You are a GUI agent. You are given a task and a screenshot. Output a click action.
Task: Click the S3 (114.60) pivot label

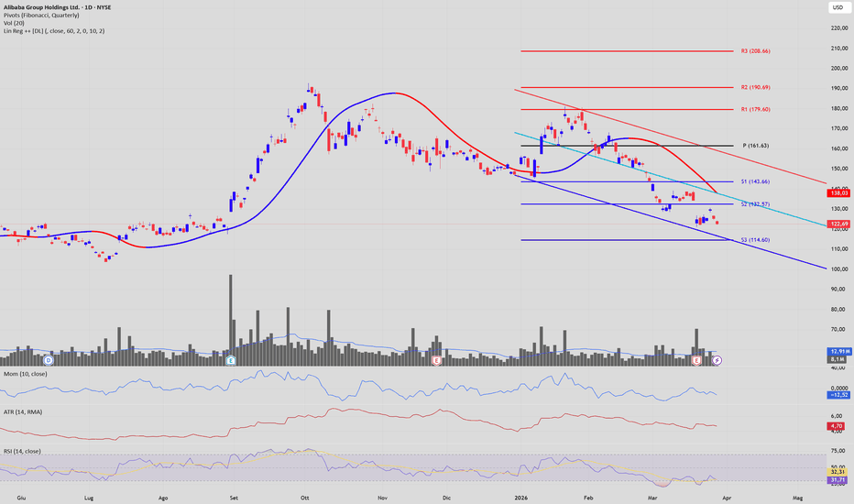point(755,240)
